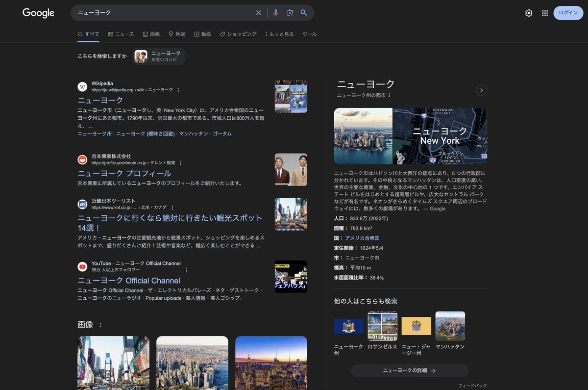Click the Google logo
This screenshot has height=390, width=588.
(x=38, y=13)
